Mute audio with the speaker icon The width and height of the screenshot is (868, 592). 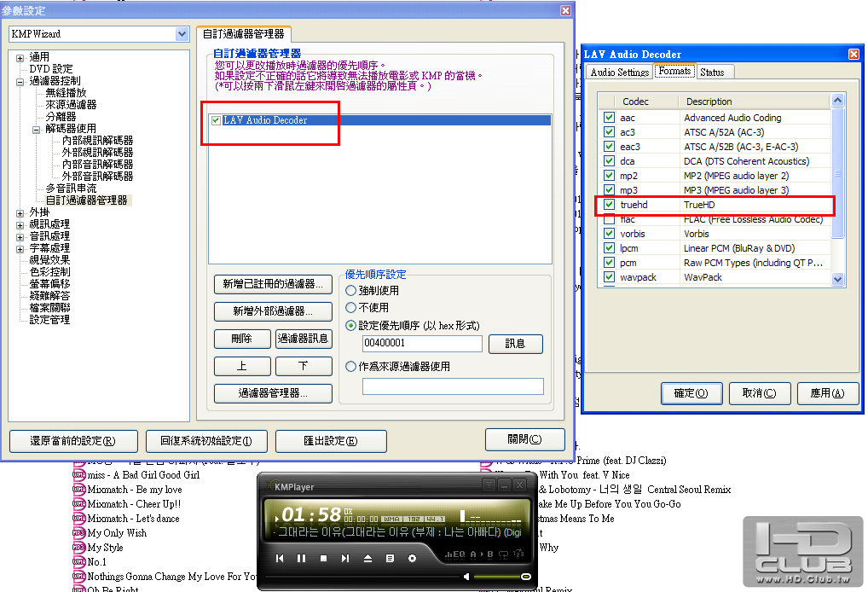[x=466, y=577]
